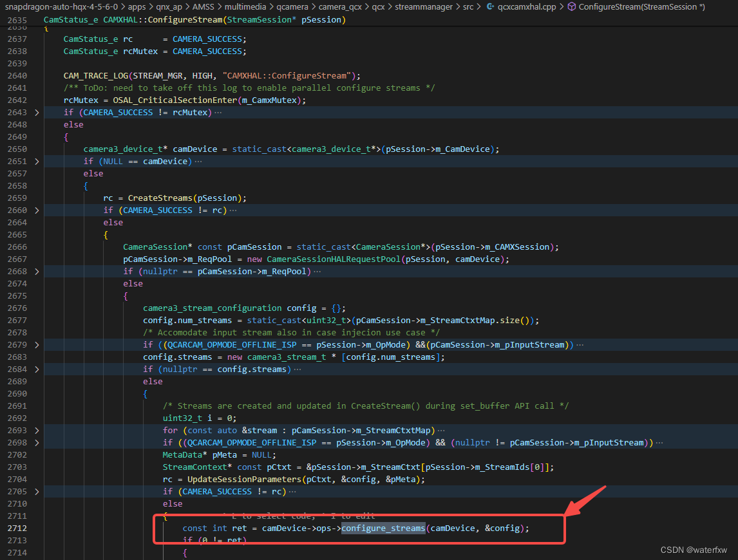
Task: Open the streammanager breadcrumb picker
Action: 424,6
